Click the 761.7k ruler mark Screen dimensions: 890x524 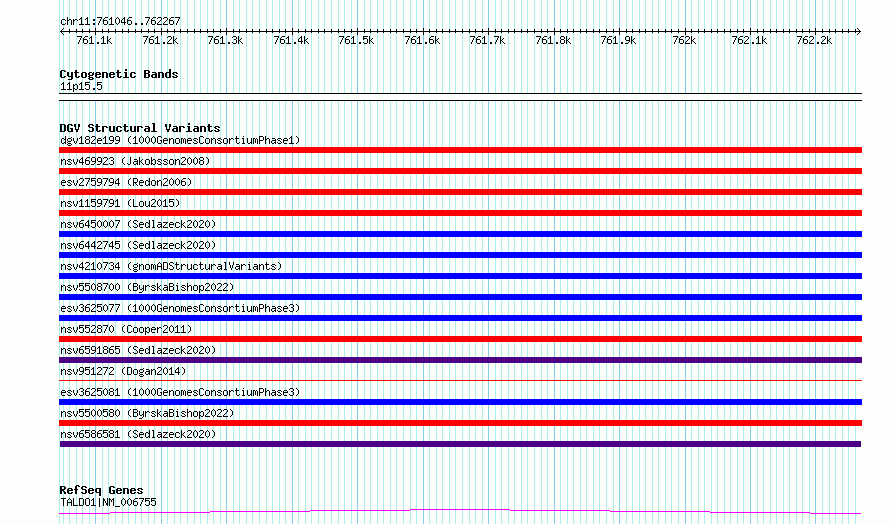[488, 40]
